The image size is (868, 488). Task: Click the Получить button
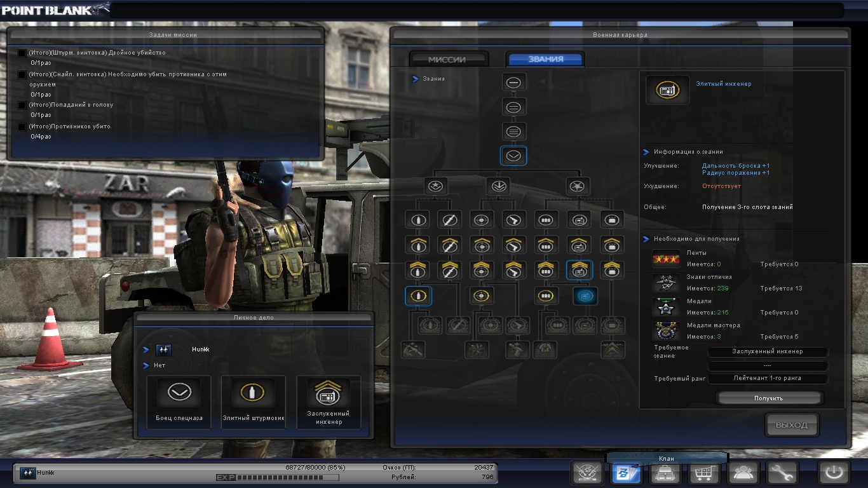point(769,398)
